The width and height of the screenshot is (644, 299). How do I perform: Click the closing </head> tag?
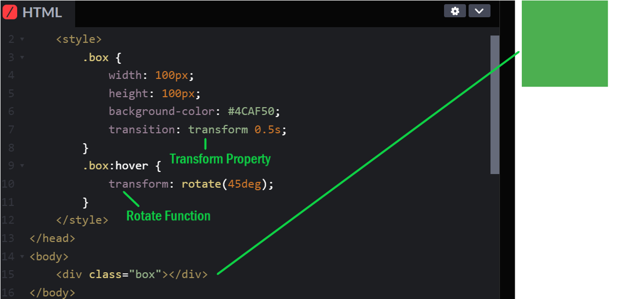52,238
